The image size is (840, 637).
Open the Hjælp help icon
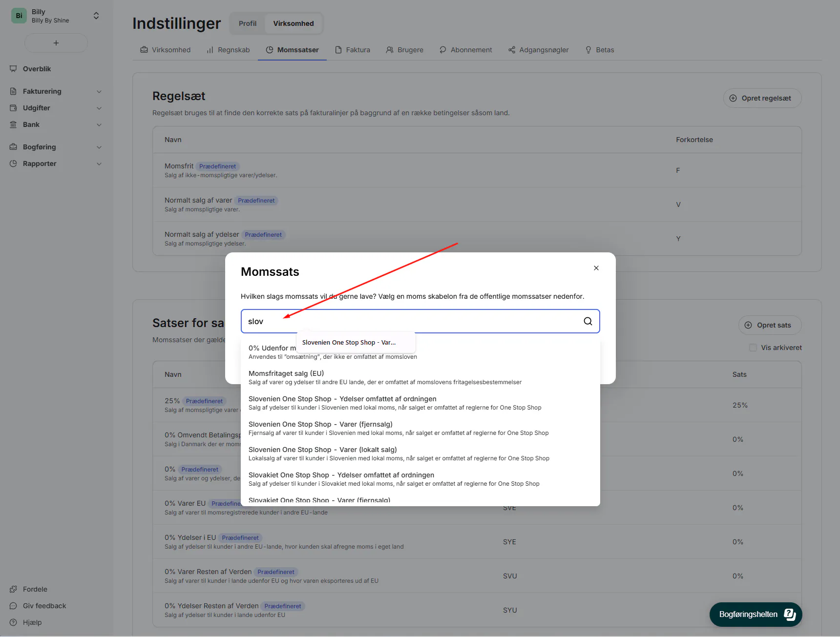[x=13, y=622]
